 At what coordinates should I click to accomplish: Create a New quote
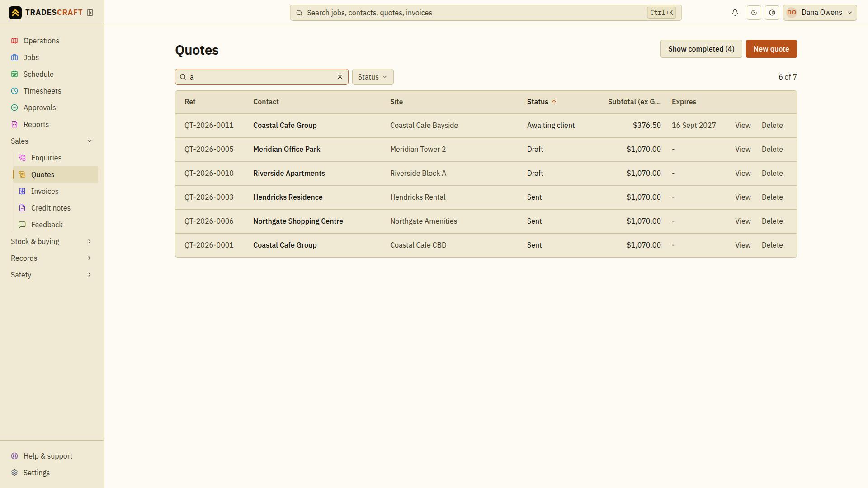click(771, 49)
